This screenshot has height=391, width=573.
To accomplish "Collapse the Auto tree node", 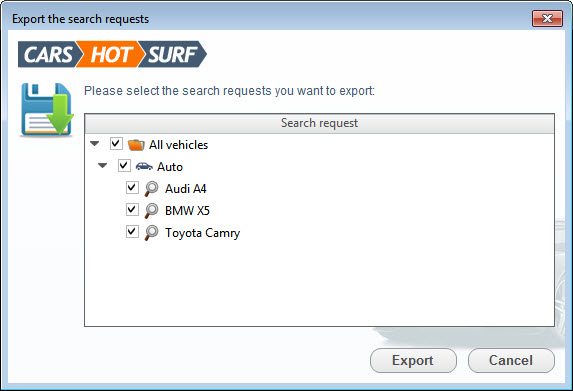I will tap(103, 166).
